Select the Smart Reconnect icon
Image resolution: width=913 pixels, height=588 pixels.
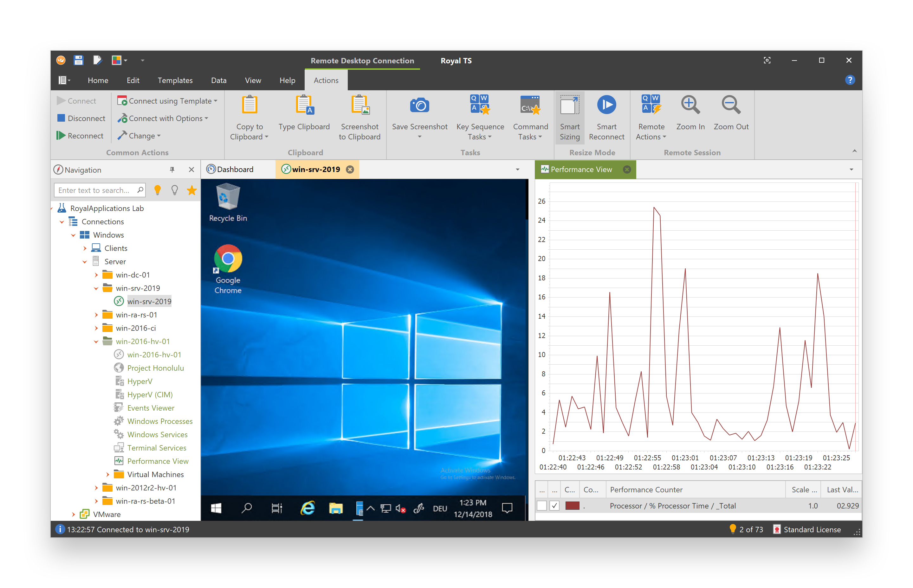click(x=606, y=105)
